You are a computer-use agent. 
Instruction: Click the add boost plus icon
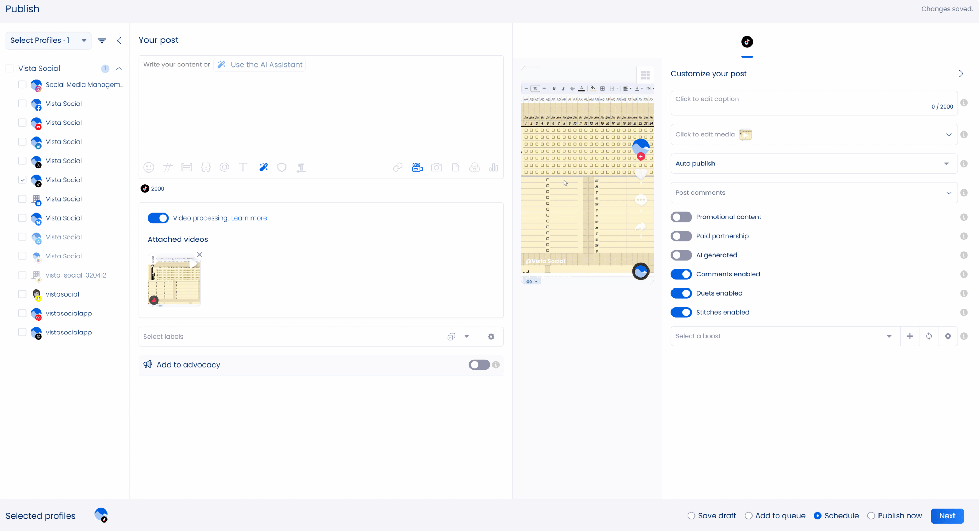910,336
